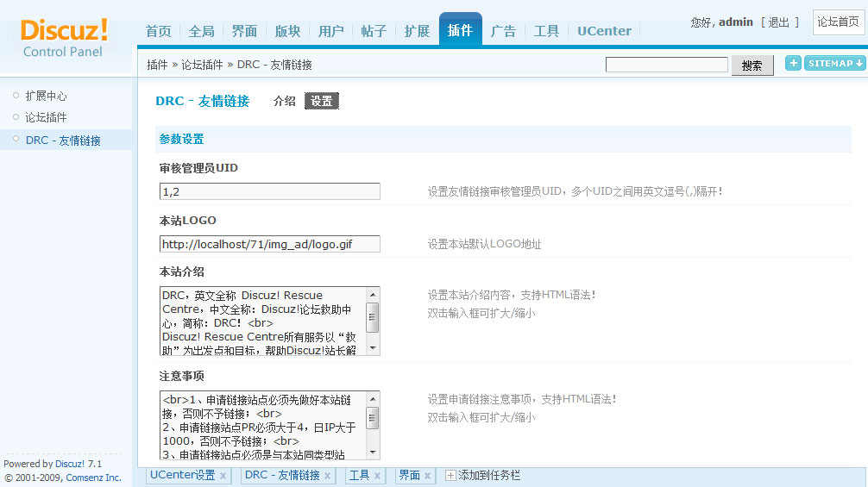The width and height of the screenshot is (868, 487).
Task: Open the UCenter top menu
Action: click(x=605, y=31)
